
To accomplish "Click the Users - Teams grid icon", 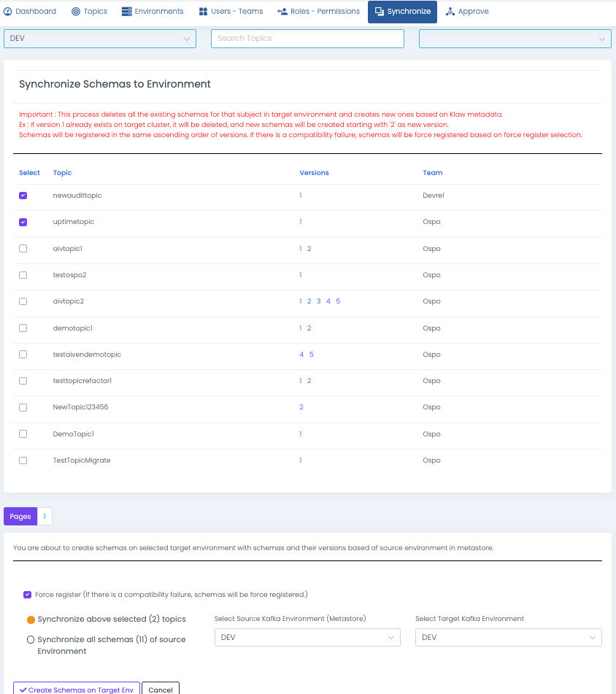I will 203,12.
